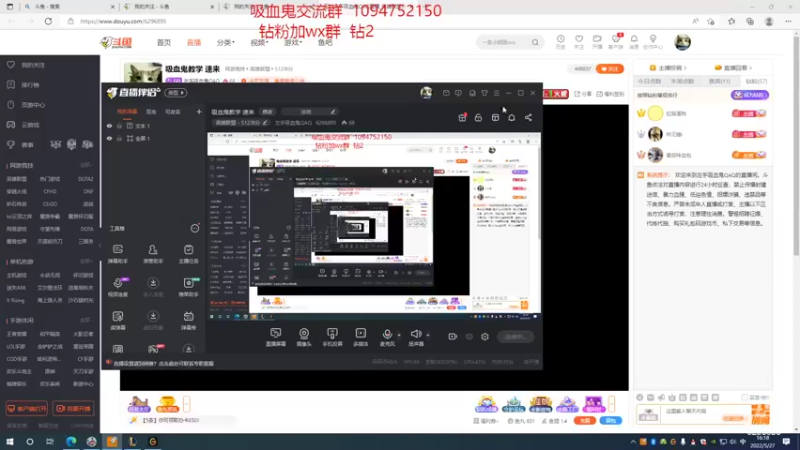
Task: Toggle the 原型 mode pill beside app logo
Action: point(176,93)
